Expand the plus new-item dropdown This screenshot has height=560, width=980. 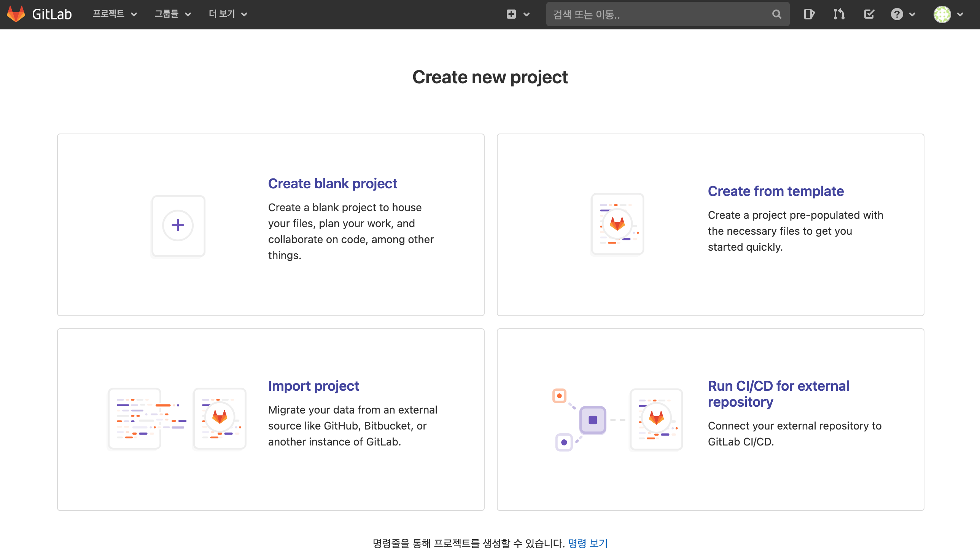pos(518,14)
